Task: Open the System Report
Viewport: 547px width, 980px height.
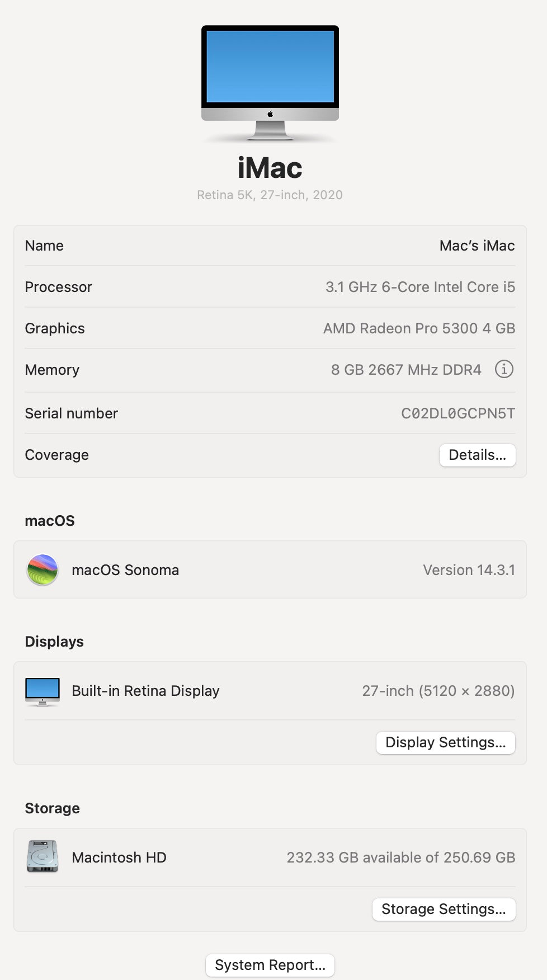Action: (x=270, y=965)
